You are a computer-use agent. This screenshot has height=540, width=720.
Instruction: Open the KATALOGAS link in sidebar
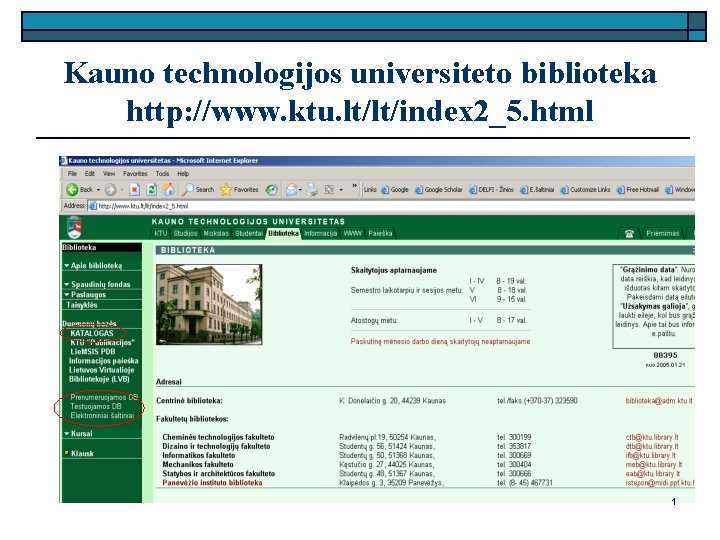point(92,333)
